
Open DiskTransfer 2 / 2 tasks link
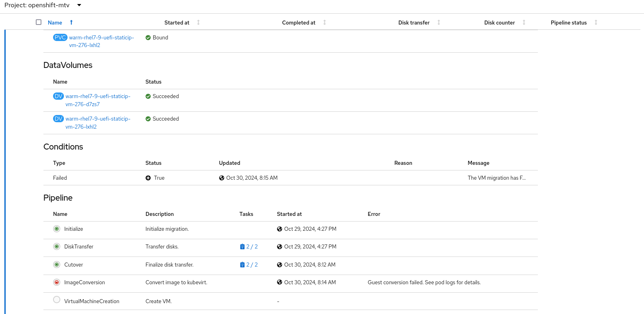[x=252, y=246]
